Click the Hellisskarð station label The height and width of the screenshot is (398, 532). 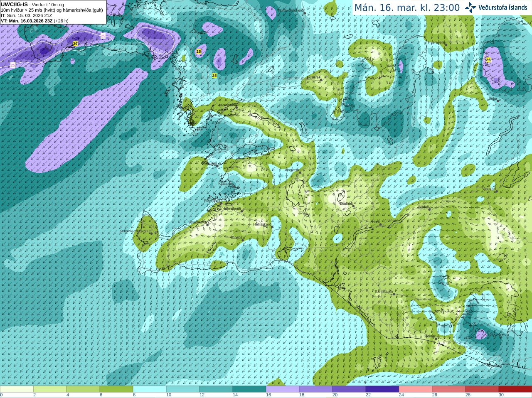click(262, 224)
